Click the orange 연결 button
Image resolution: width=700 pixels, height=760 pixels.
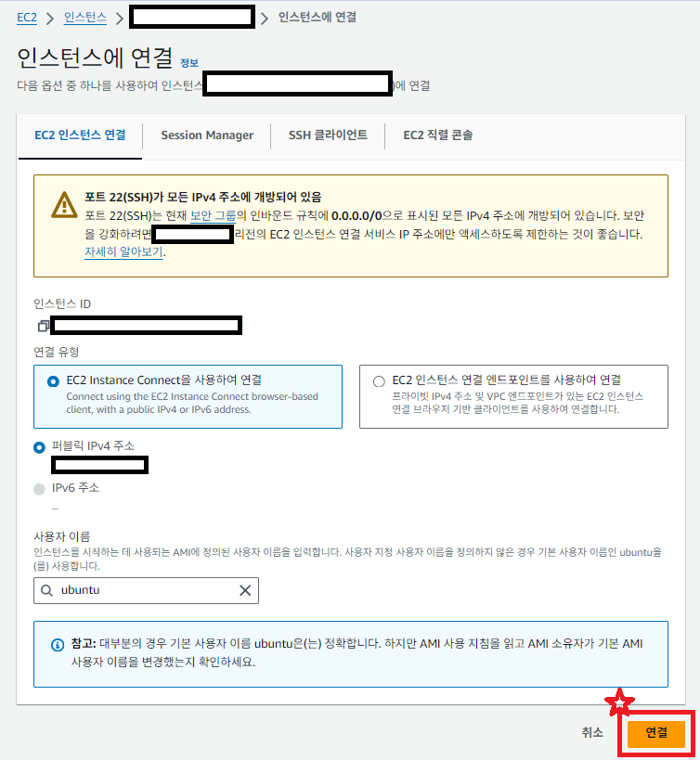click(x=656, y=733)
